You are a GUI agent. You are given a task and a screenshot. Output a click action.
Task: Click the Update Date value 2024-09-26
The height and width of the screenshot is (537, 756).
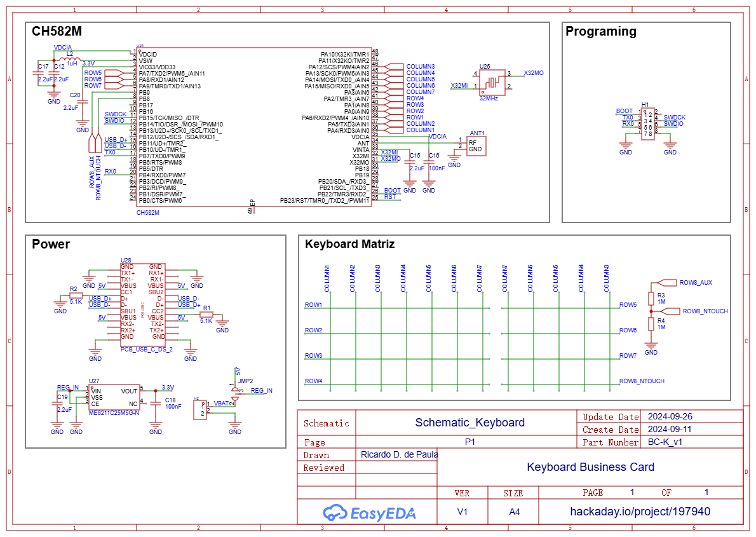[x=669, y=417]
